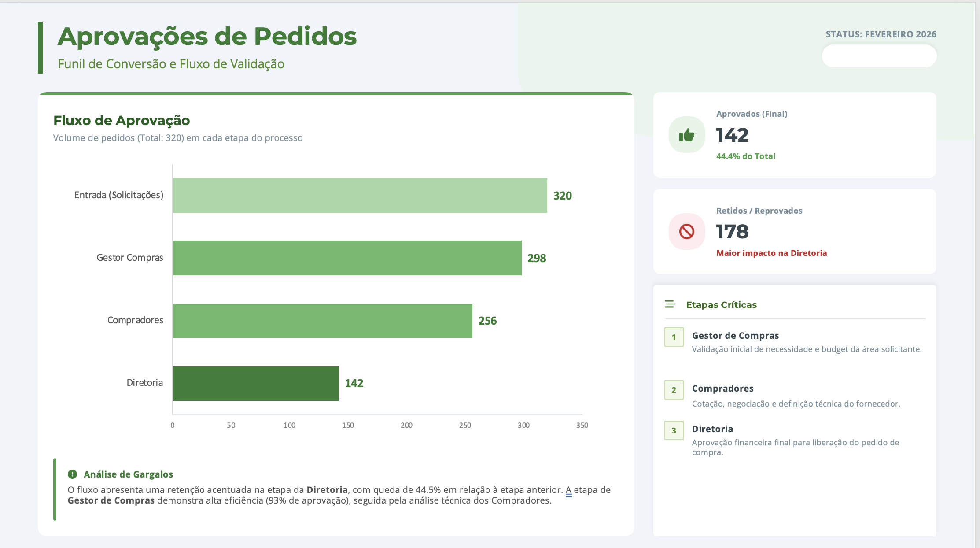The image size is (980, 548).
Task: Click the thumbs-up icon in Aprovados card
Action: pyautogui.click(x=686, y=135)
